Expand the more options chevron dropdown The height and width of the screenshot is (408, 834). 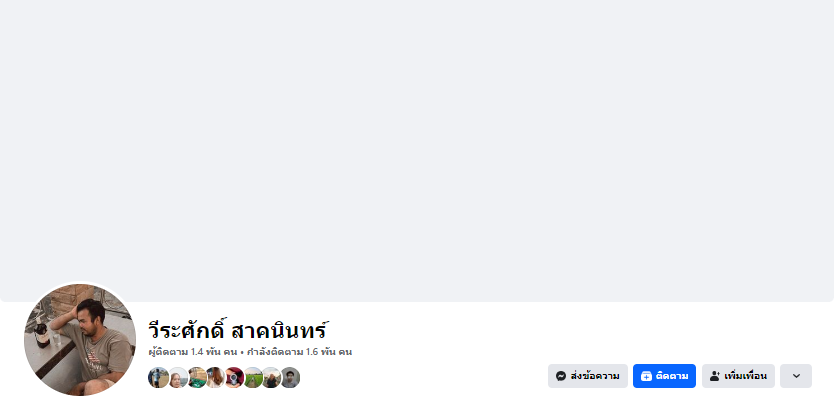(796, 376)
